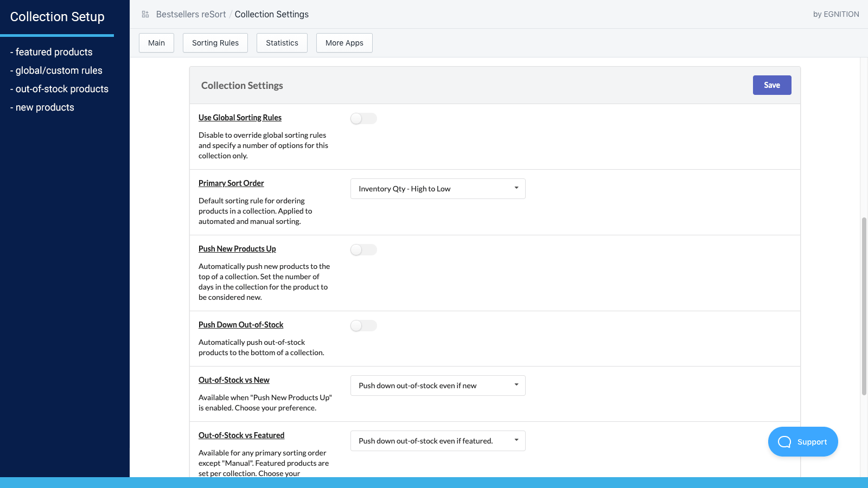This screenshot has width=868, height=488.
Task: Toggle the Use Global Sorting Rules switch
Action: tap(363, 118)
